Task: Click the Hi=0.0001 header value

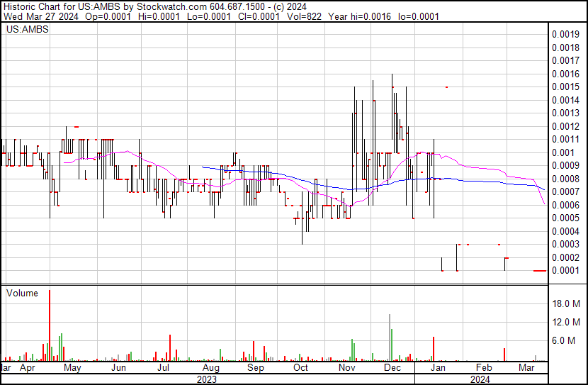Action: point(159,16)
